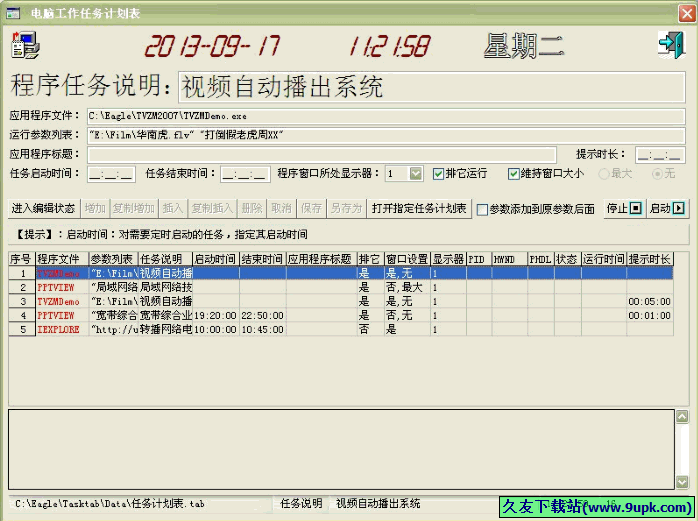This screenshot has height=521, width=698.
Task: Open the 程序窗口所处显示器 dropdown
Action: tap(416, 174)
